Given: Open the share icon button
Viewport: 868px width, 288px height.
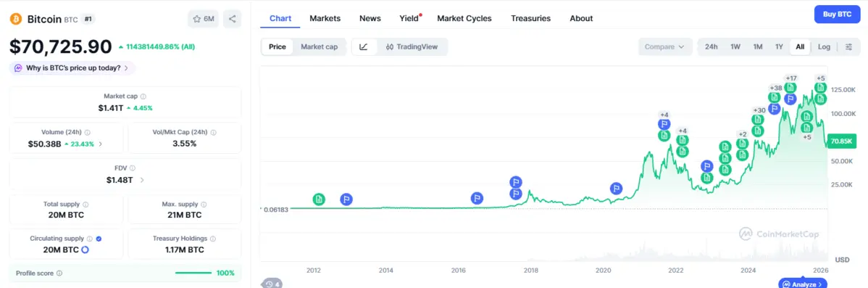Looking at the screenshot, I should pyautogui.click(x=232, y=19).
